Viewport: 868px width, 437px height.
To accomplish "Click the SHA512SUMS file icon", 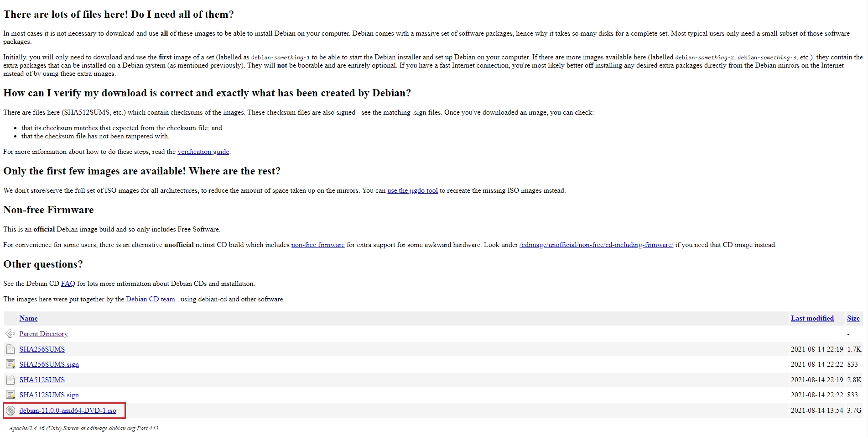I will click(10, 380).
